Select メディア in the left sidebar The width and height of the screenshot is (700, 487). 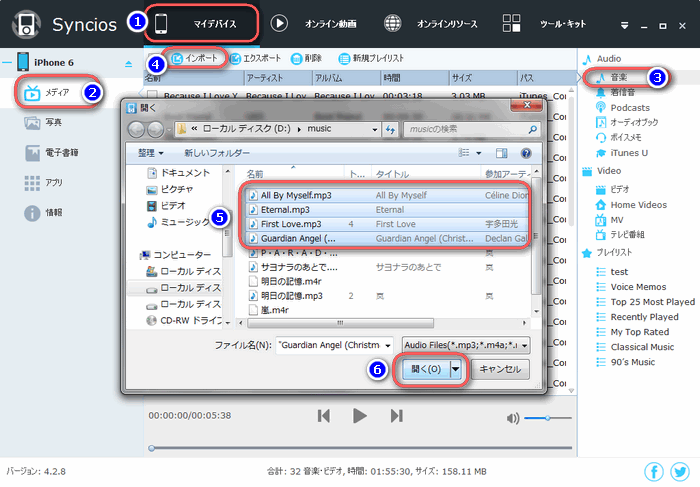47,93
